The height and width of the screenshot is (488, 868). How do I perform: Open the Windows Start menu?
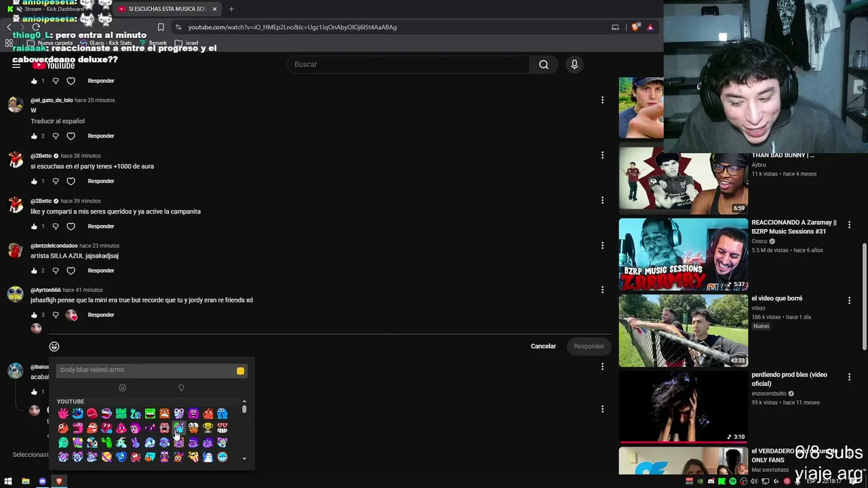pyautogui.click(x=9, y=481)
